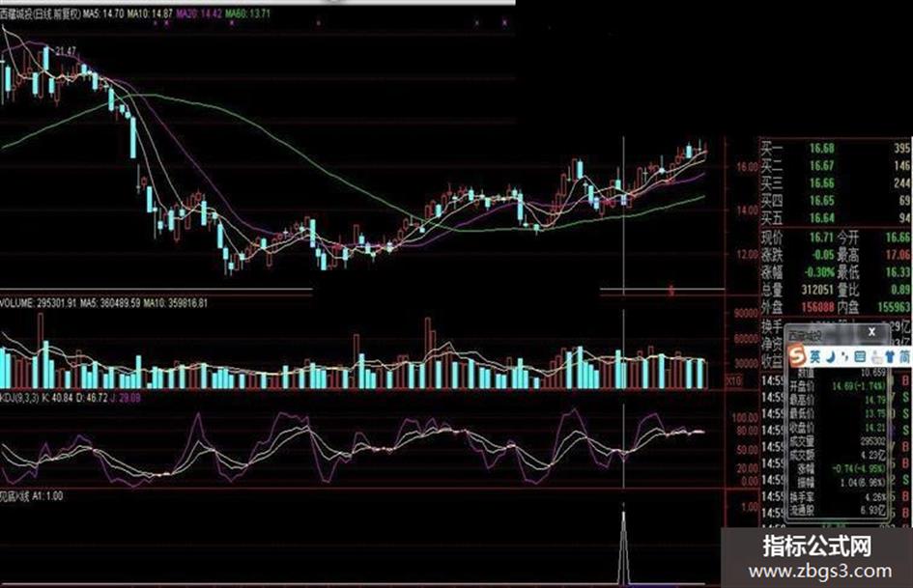Click the VOLUME: 295301.91 indicator label
This screenshot has height=588, width=913.
pos(39,303)
